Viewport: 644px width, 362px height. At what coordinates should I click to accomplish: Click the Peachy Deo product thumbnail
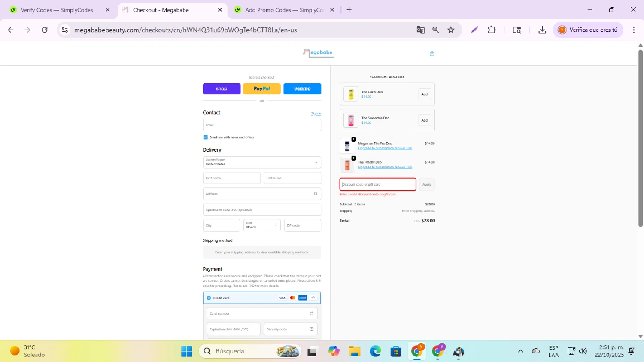coord(347,165)
